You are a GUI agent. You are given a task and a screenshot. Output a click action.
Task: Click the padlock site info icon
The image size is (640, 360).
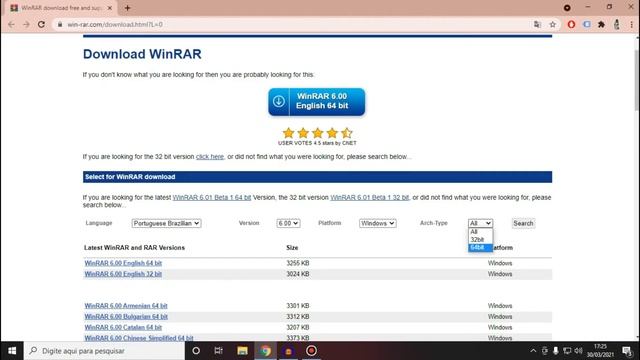click(x=60, y=24)
